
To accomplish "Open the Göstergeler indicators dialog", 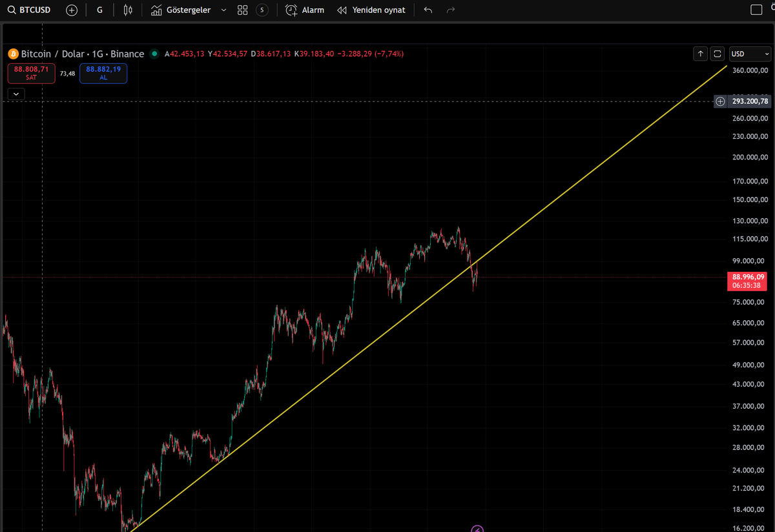I will click(x=181, y=10).
